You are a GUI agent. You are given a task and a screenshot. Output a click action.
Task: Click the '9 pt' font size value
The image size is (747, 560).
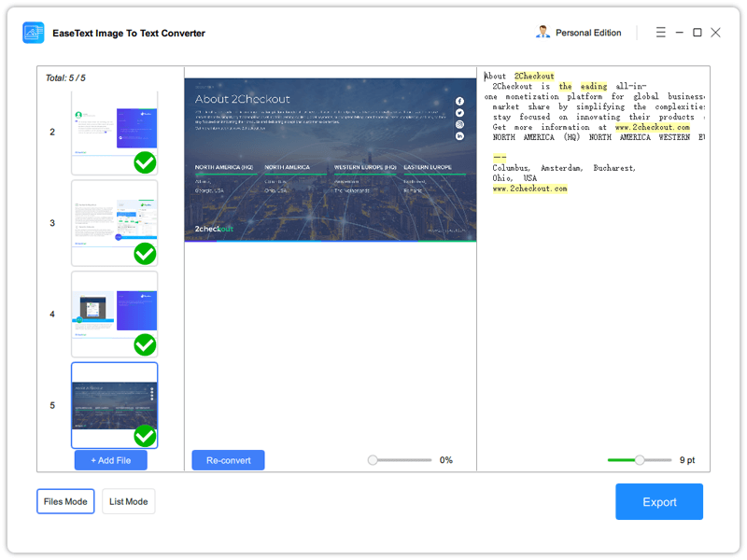(x=687, y=460)
